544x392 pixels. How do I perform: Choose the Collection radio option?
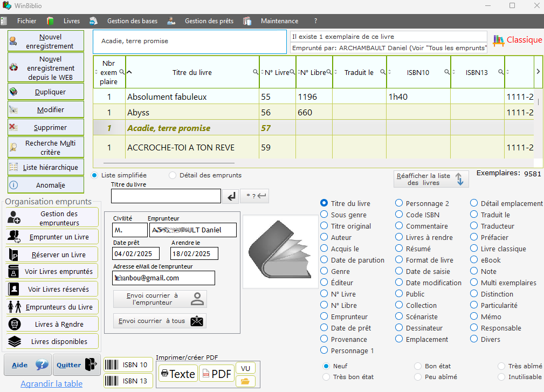399,305
